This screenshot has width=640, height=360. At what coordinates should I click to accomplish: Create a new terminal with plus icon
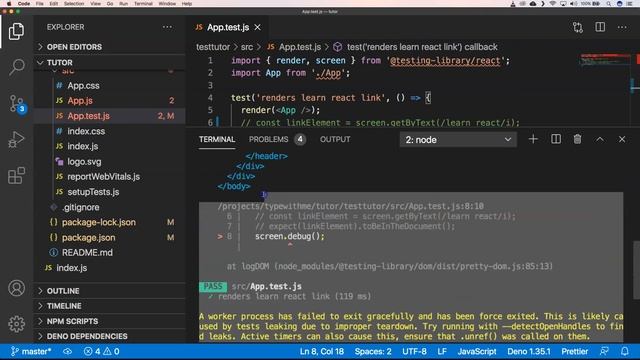[x=533, y=139]
